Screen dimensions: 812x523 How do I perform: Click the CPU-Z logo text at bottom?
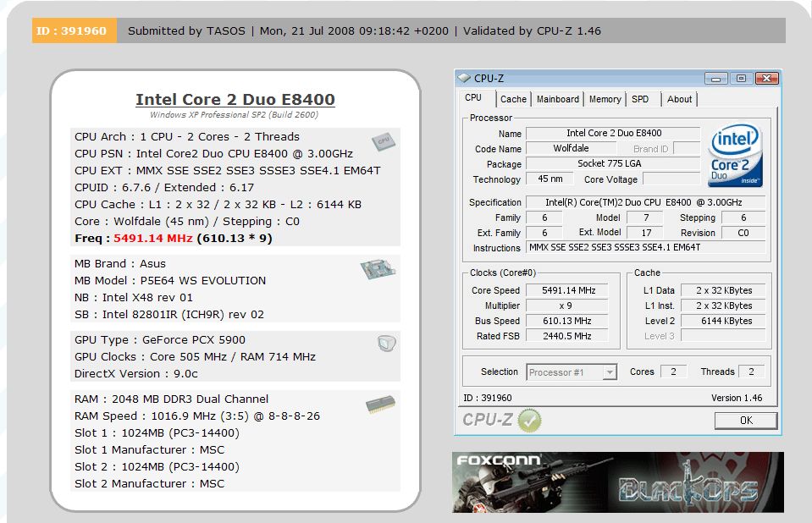tap(488, 420)
